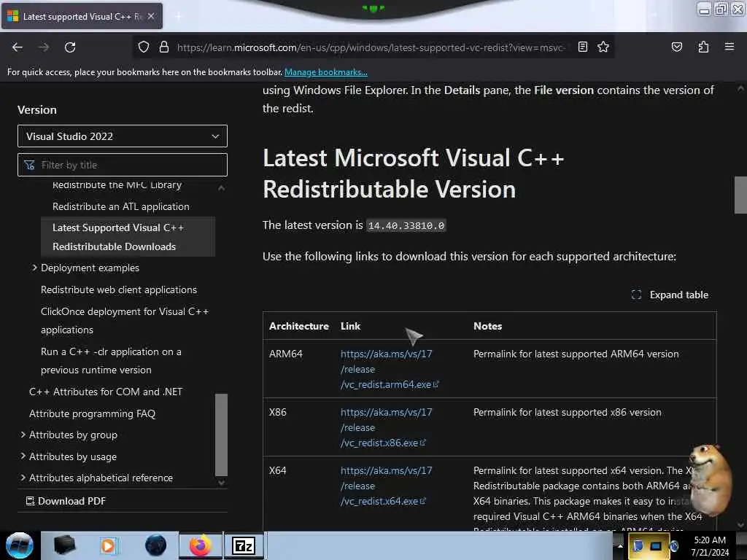Click the ARM64 architecture cell
The height and width of the screenshot is (560, 747).
click(285, 354)
